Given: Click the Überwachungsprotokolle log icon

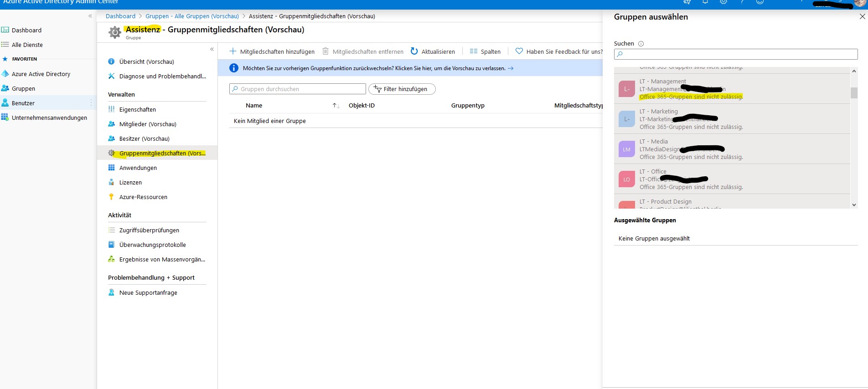Looking at the screenshot, I should click(111, 245).
